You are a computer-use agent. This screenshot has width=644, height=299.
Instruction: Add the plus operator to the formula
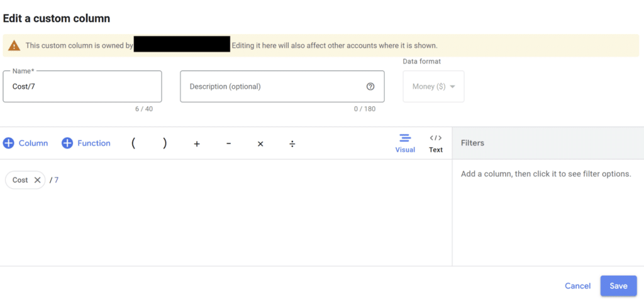[197, 144]
